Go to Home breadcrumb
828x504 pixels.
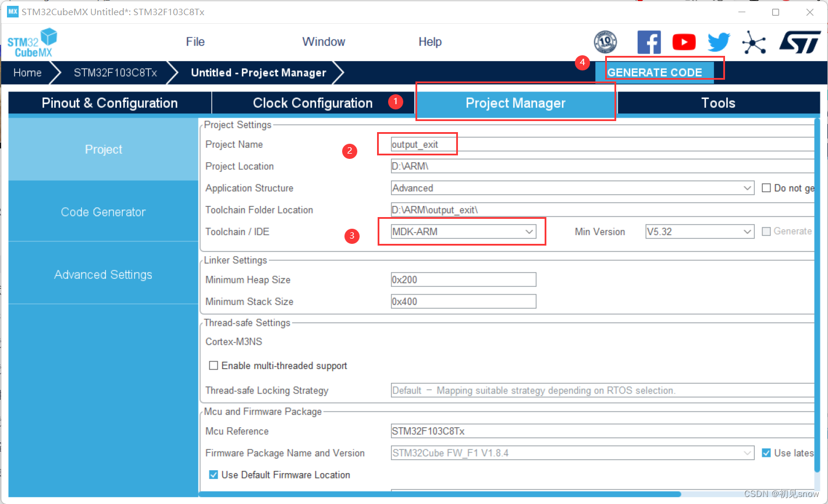(x=27, y=73)
